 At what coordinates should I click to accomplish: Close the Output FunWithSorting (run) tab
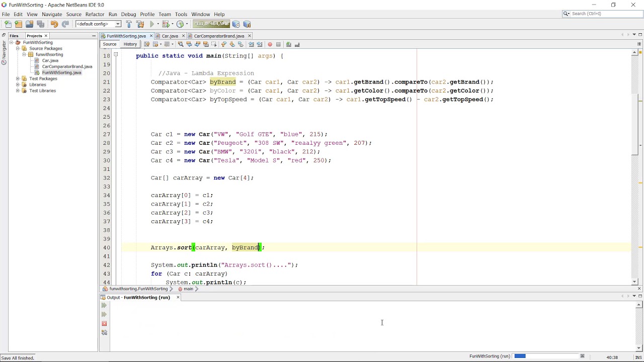(178, 297)
